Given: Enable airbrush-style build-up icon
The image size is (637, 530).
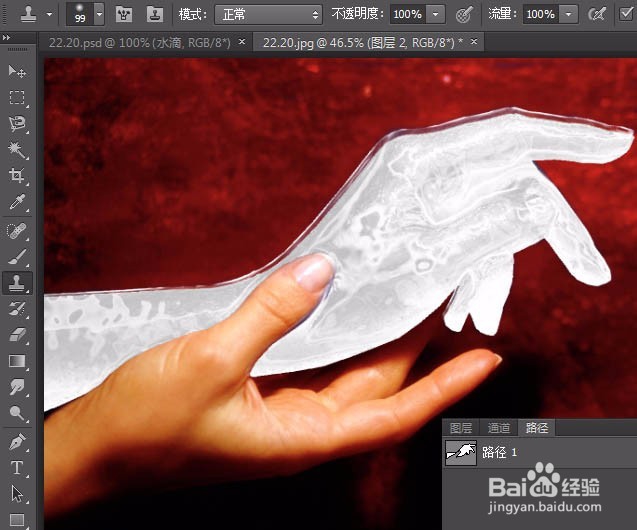Looking at the screenshot, I should (596, 15).
